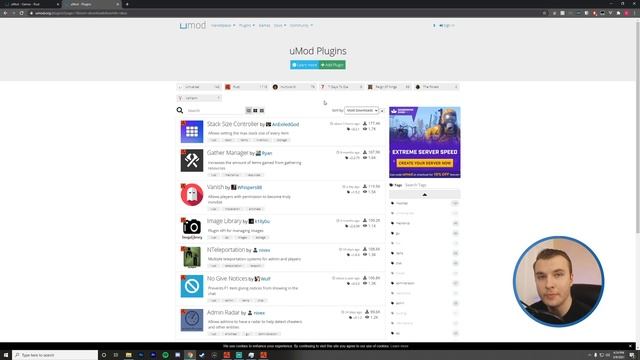Screen dimensions: 640x360
Task: Open Stack Size Controller plugin title
Action: 233,124
